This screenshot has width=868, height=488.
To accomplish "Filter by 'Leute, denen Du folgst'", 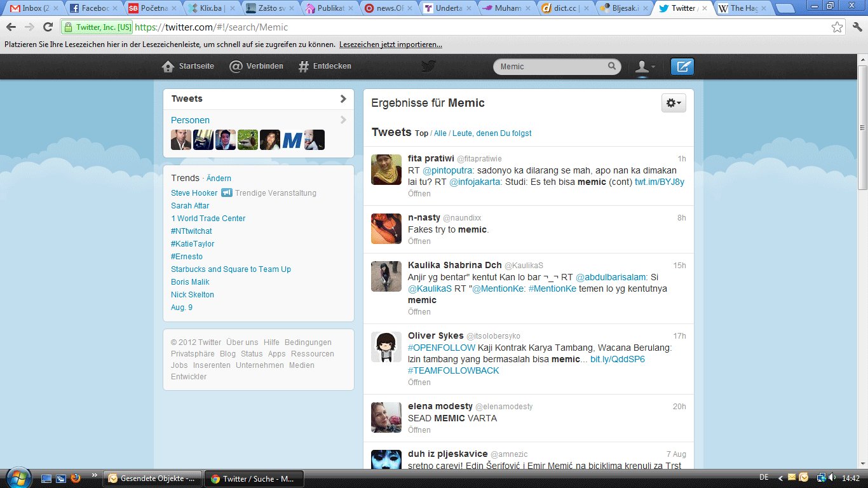I will pos(492,133).
